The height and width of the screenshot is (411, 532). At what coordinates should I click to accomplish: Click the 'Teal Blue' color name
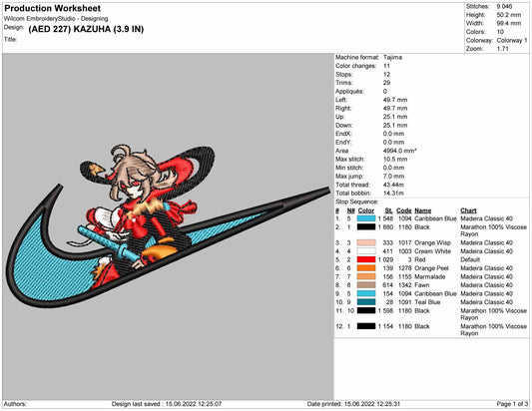[427, 302]
